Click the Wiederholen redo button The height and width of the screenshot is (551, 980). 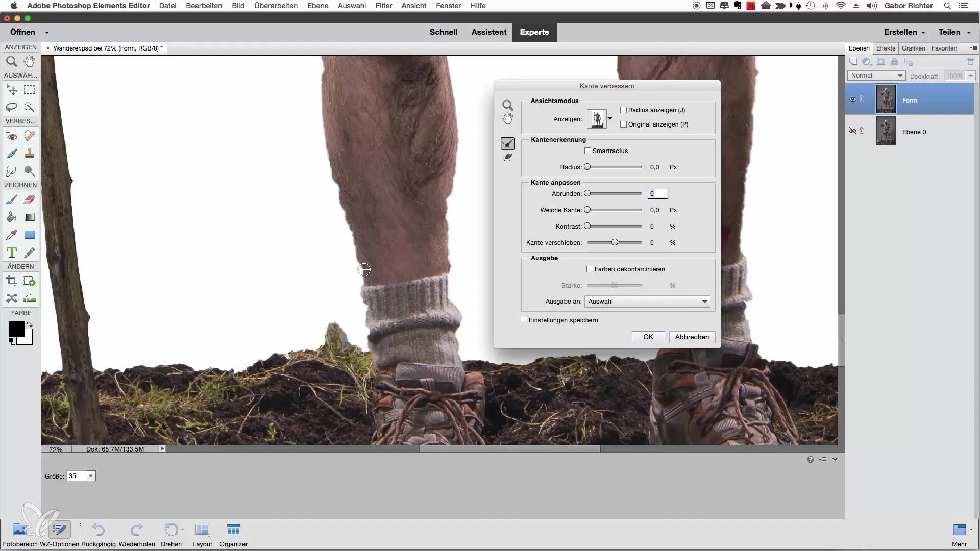tap(137, 535)
